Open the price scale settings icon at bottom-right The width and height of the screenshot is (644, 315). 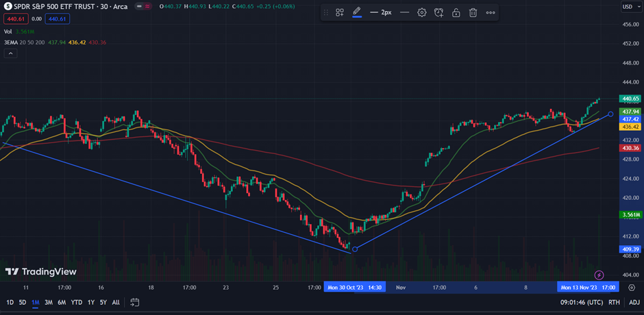631,287
